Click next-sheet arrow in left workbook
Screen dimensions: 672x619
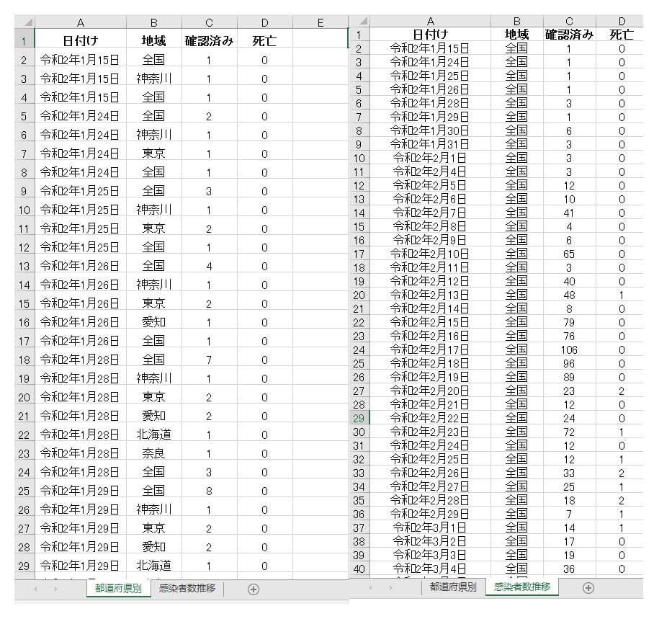tap(55, 589)
